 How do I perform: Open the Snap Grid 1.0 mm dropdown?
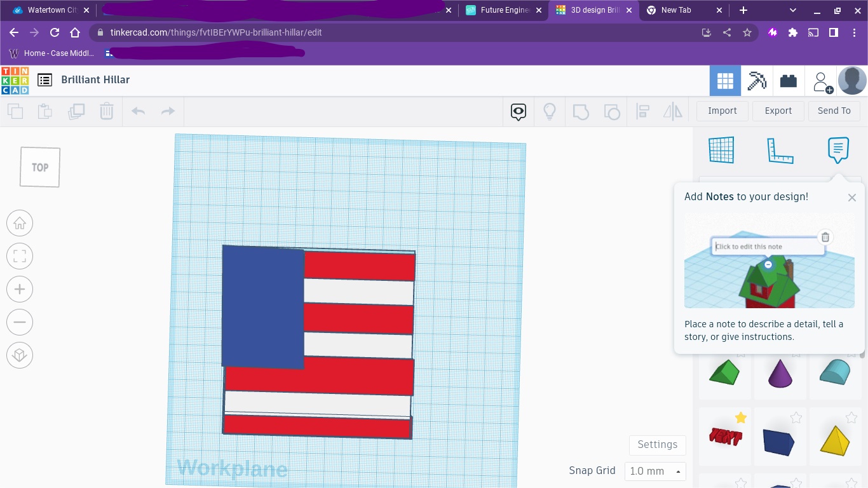coord(655,471)
